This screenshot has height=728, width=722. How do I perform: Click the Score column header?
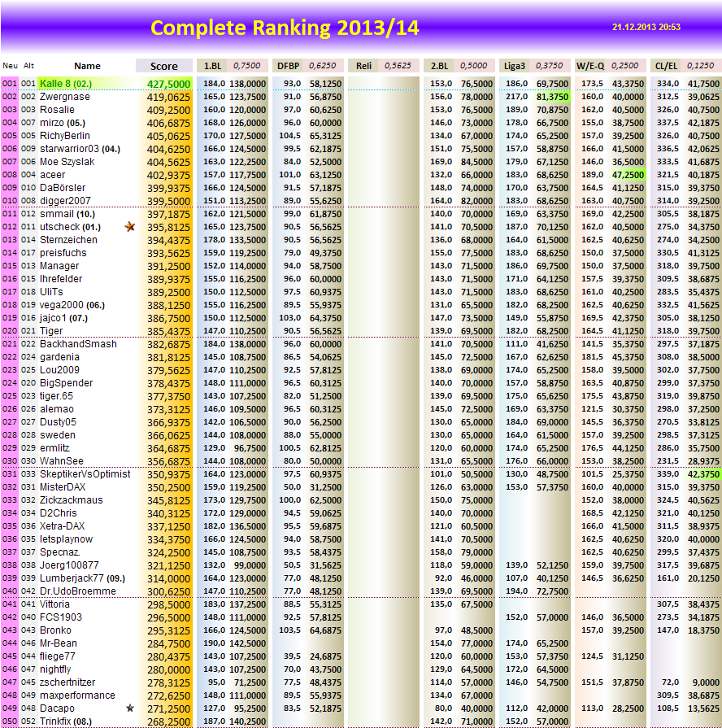click(163, 66)
